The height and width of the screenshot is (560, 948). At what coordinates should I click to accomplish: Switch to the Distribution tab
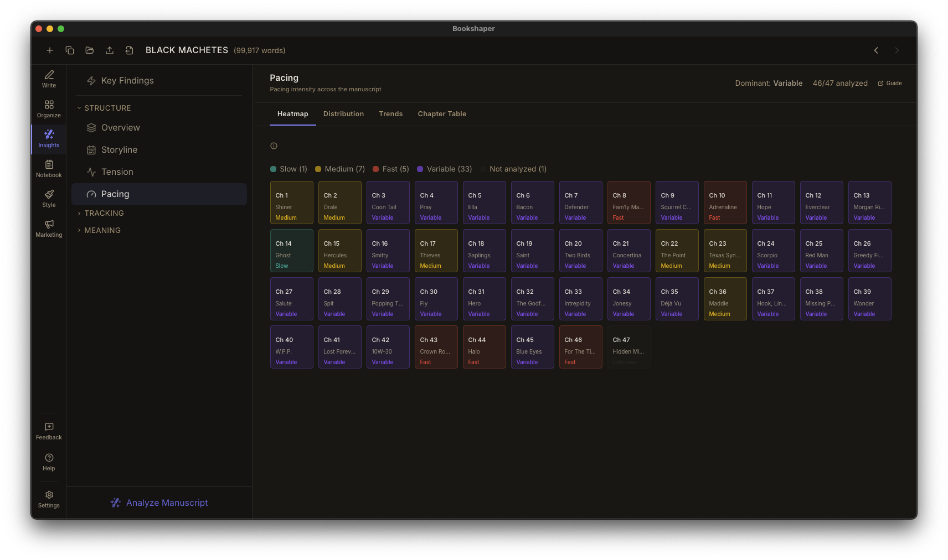pos(343,113)
